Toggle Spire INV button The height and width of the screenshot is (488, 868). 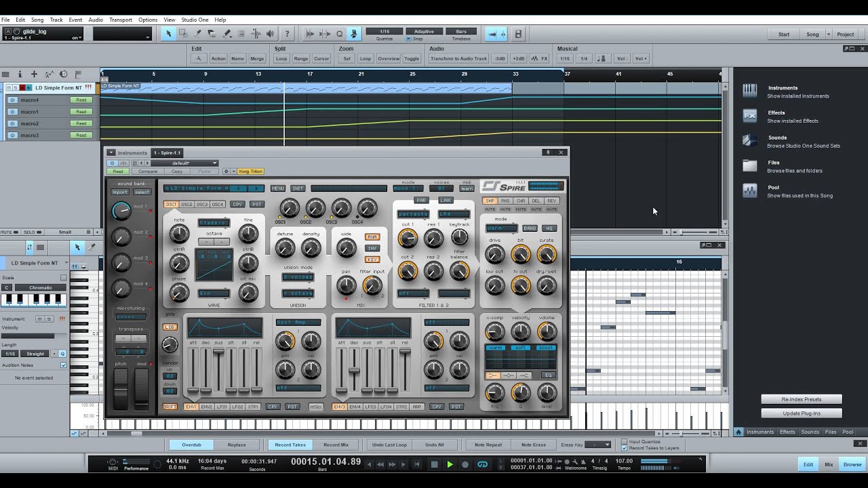(x=372, y=248)
